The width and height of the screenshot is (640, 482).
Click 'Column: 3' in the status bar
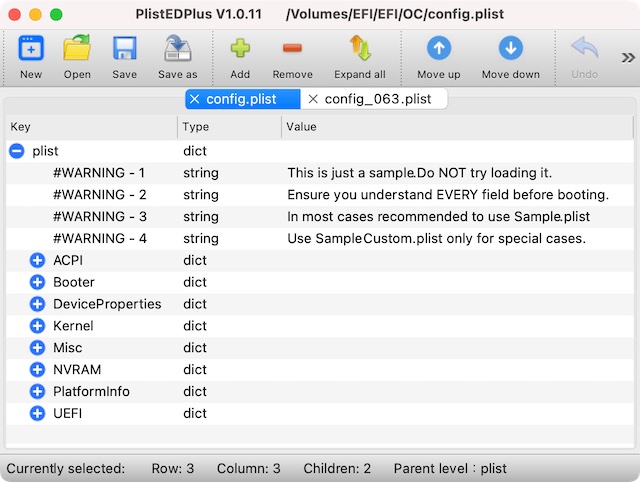tap(249, 468)
